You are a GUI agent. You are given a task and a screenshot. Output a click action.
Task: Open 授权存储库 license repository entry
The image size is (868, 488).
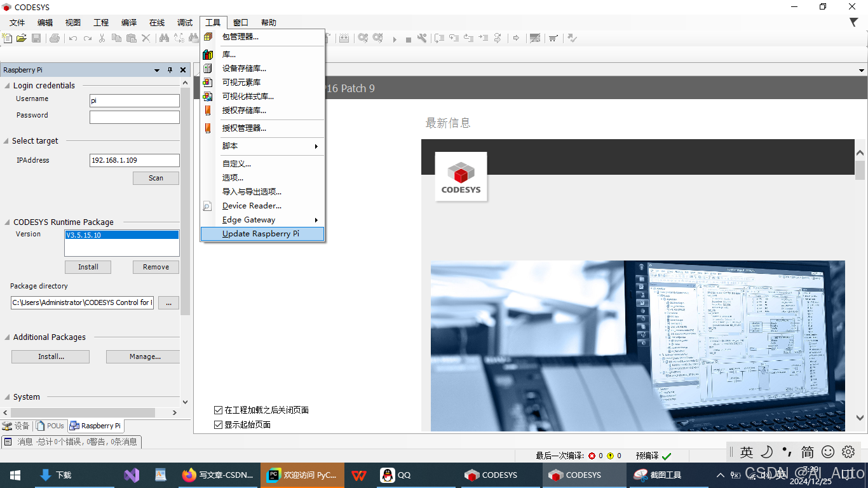click(262, 111)
